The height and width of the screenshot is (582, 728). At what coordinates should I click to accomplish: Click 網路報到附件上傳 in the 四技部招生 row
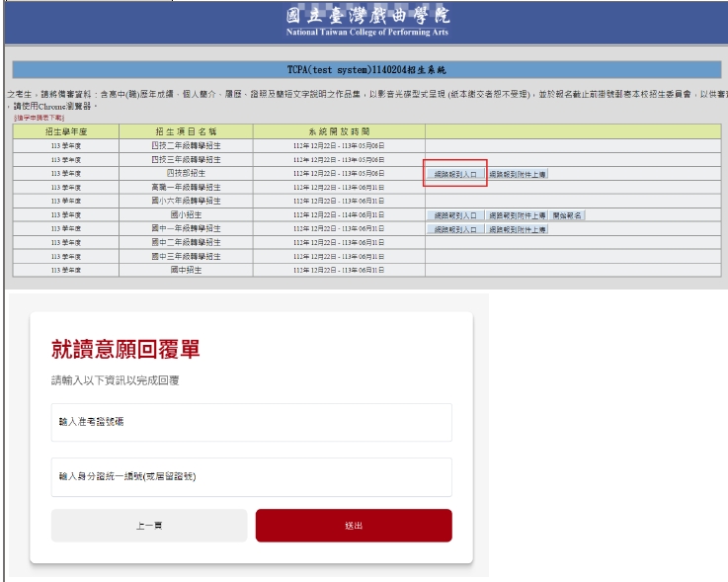[517, 173]
